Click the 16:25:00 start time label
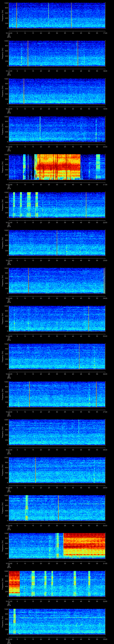 [9, 374]
